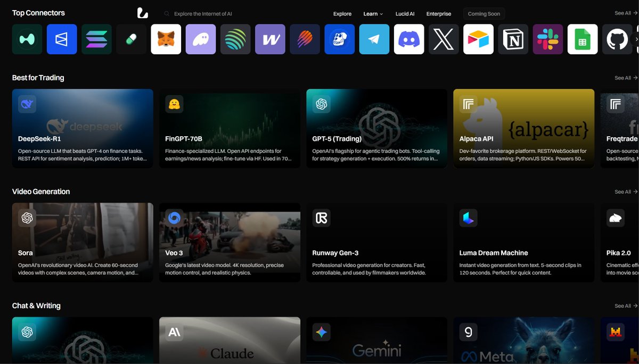This screenshot has height=364, width=639.
Task: Open the GitHub connector
Action: point(617,39)
